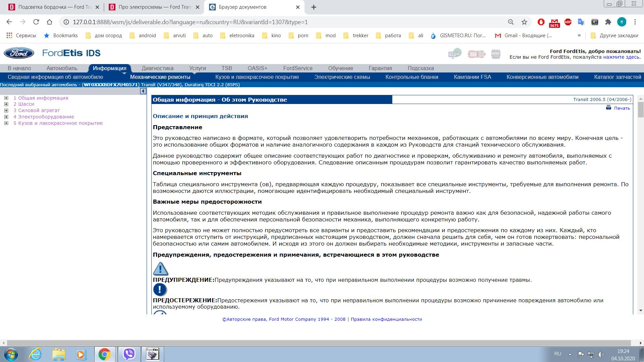Open the Информация main tab
Viewport: 644px width, 362px height.
(109, 68)
